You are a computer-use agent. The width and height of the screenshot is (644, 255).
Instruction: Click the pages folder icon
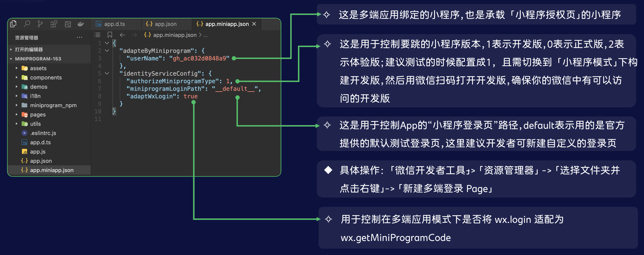click(25, 114)
